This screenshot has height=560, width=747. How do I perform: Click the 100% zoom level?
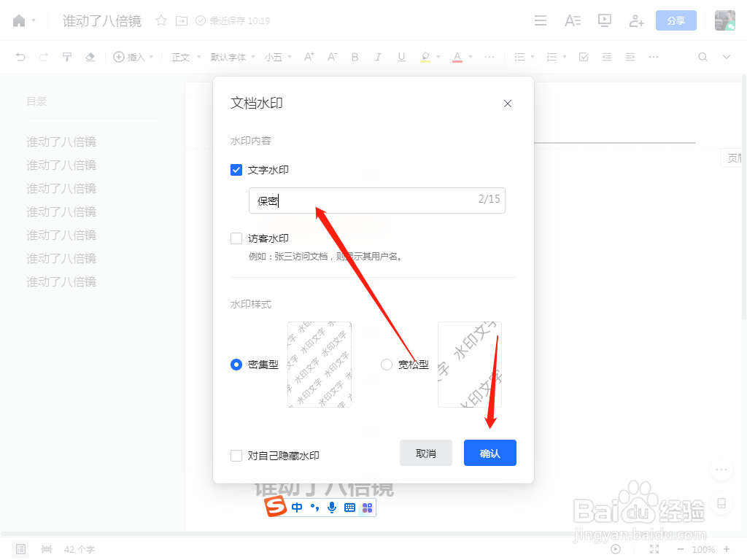point(703,550)
